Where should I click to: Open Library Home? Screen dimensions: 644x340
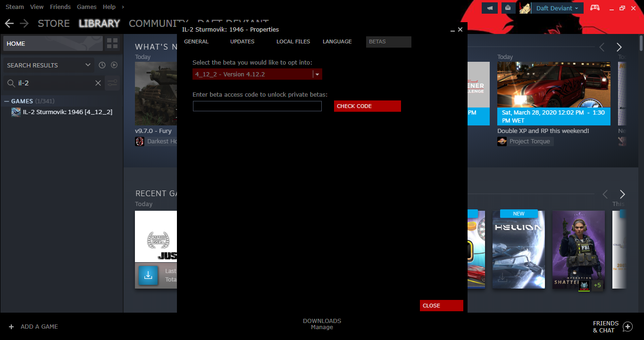point(52,43)
